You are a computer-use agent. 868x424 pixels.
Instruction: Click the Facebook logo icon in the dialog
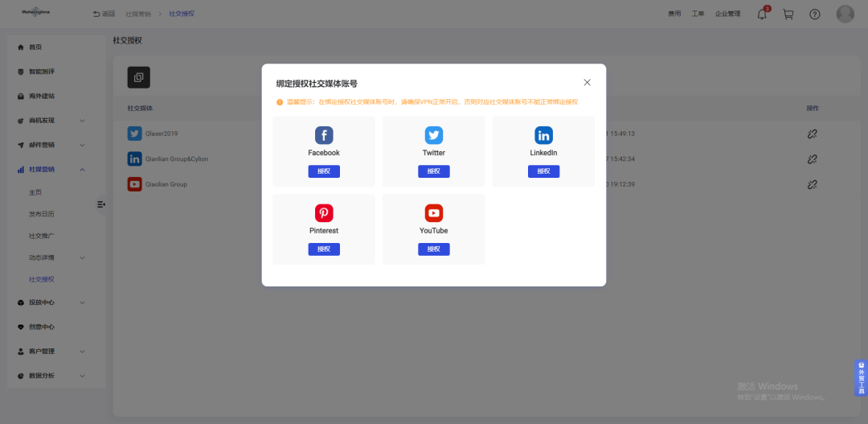tap(324, 135)
